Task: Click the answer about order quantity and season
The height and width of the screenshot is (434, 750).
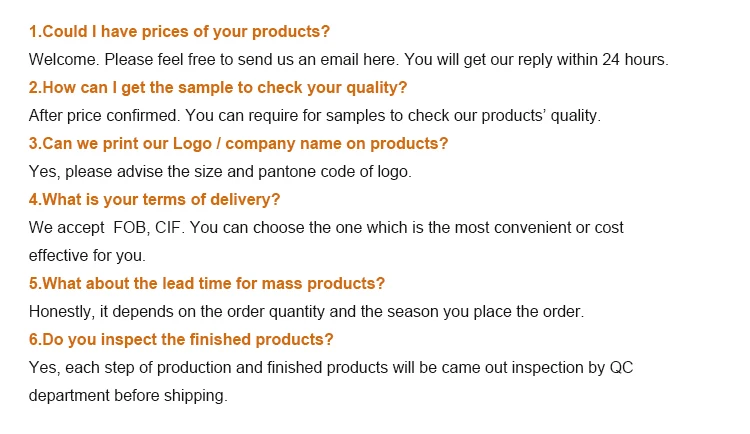Action: [x=307, y=312]
